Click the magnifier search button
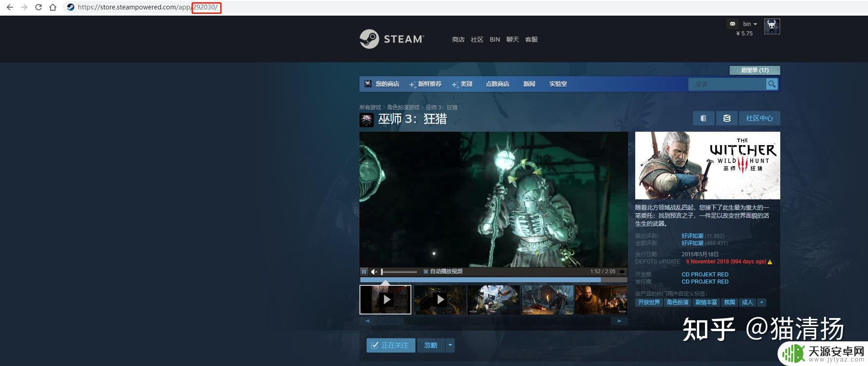868x366 pixels. [772, 84]
